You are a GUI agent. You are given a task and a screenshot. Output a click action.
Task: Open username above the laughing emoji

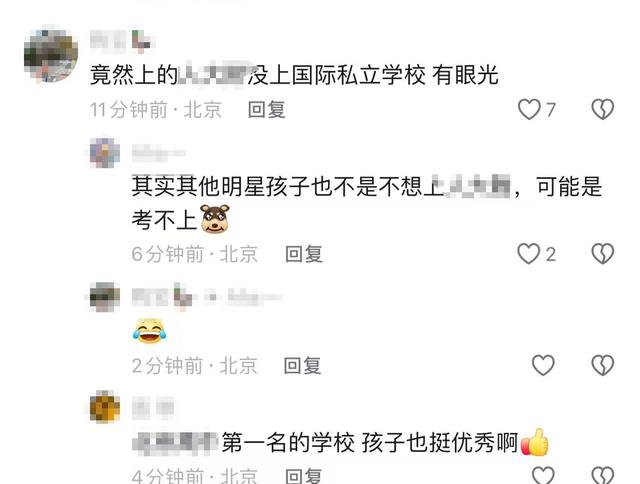click(x=207, y=296)
